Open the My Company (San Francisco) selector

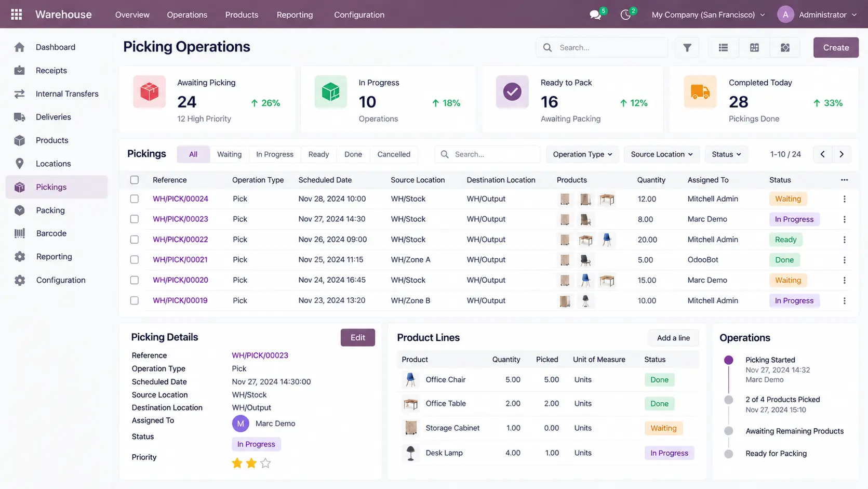(x=708, y=15)
